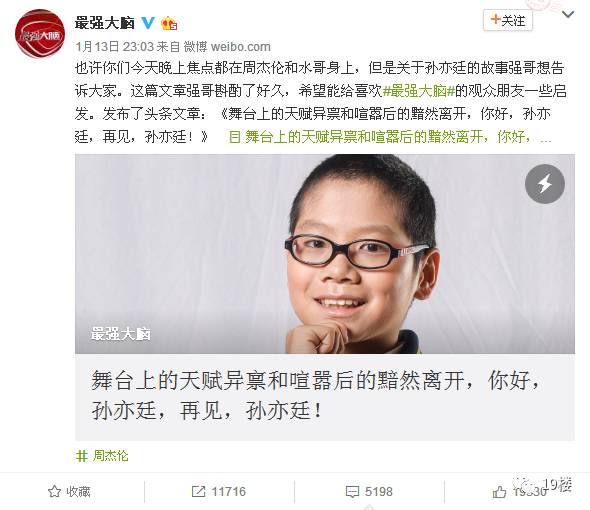Expand the post options chevron menu
Screen dimensions: 590x510
pos(567,15)
